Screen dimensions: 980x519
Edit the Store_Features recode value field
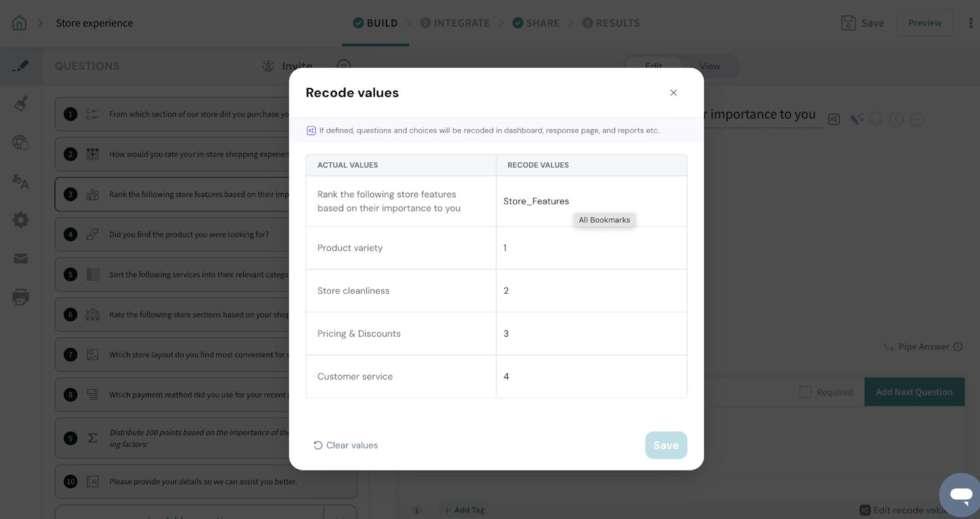click(590, 201)
